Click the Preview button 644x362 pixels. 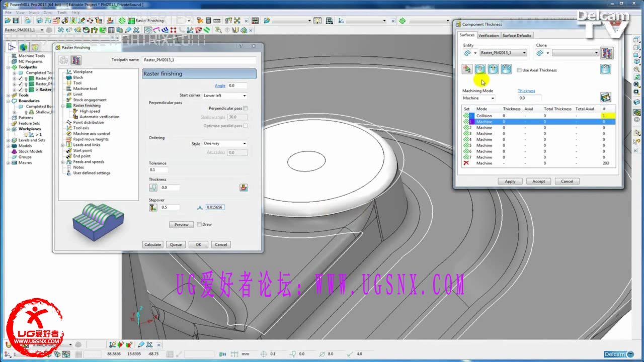tap(182, 225)
